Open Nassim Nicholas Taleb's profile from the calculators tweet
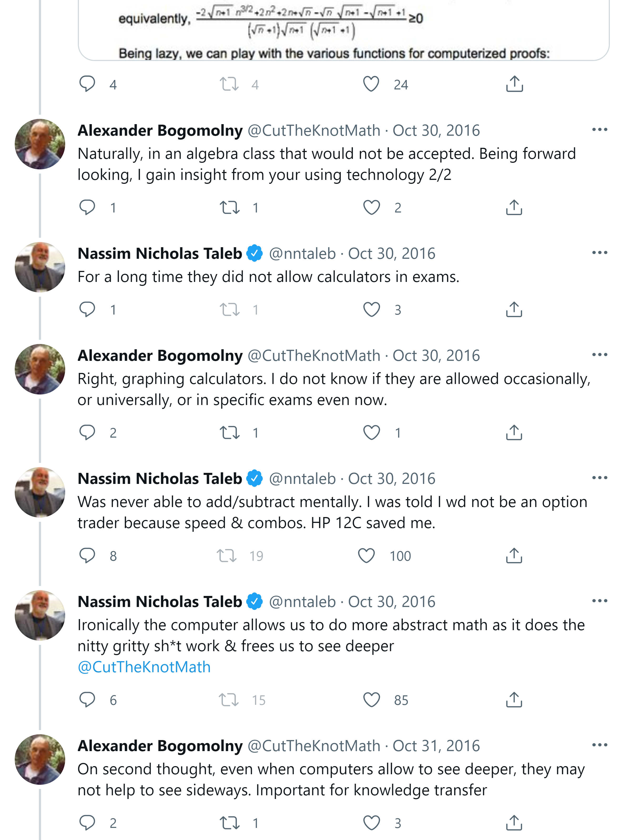 point(160,254)
